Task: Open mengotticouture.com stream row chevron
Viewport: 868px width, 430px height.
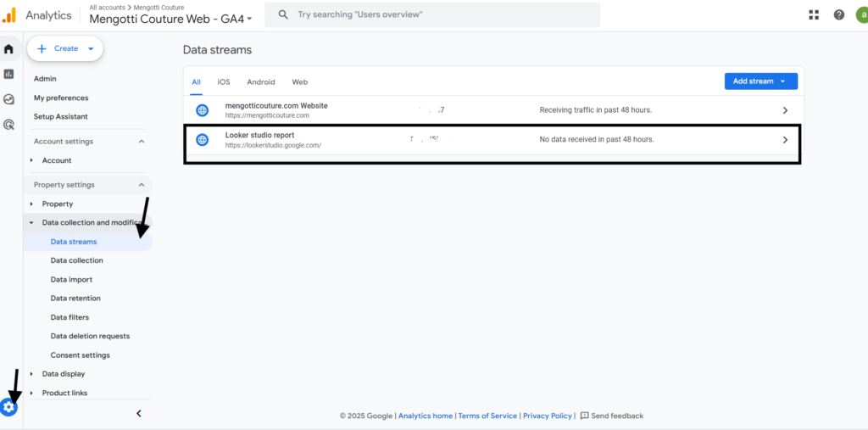Action: click(785, 110)
